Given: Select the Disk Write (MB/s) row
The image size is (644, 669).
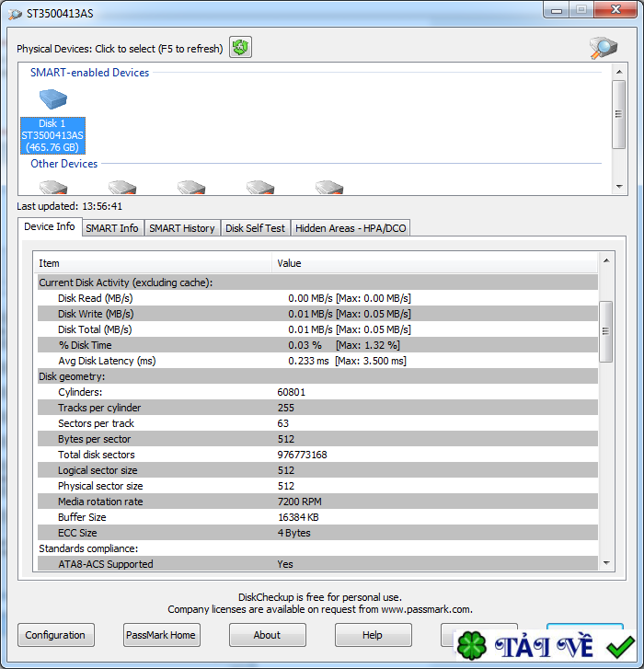Looking at the screenshot, I should [x=317, y=314].
